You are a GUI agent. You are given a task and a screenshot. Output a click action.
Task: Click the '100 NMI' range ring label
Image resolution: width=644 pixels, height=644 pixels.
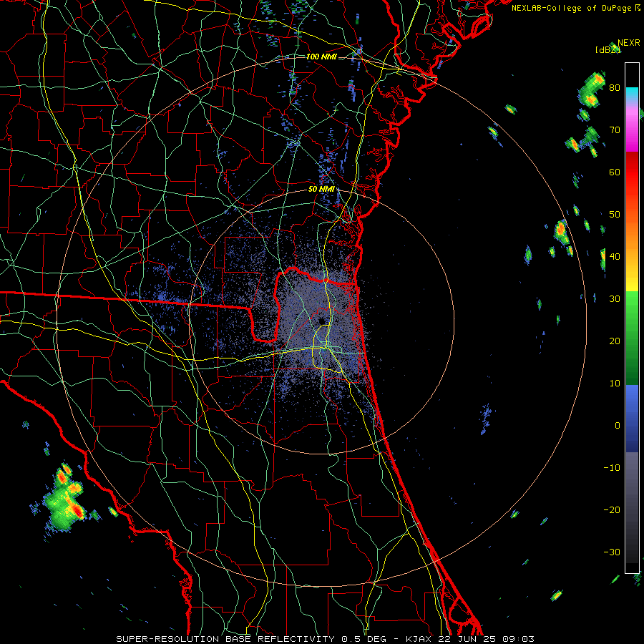321,57
